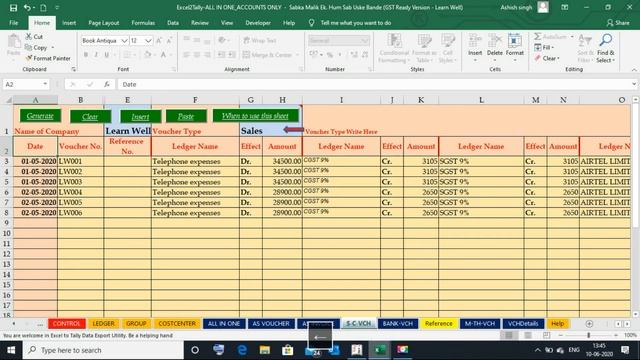Switch to the Insert ribbon tab
The width and height of the screenshot is (640, 360).
pos(69,23)
